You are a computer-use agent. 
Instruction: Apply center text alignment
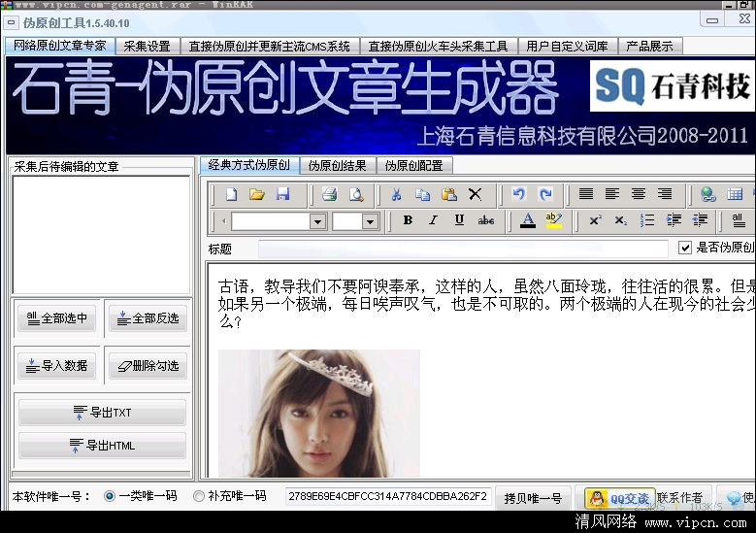(x=639, y=194)
